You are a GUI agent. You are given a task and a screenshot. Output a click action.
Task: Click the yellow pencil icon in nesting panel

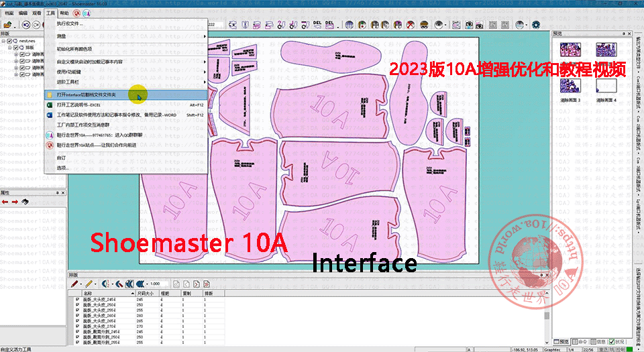pyautogui.click(x=89, y=284)
